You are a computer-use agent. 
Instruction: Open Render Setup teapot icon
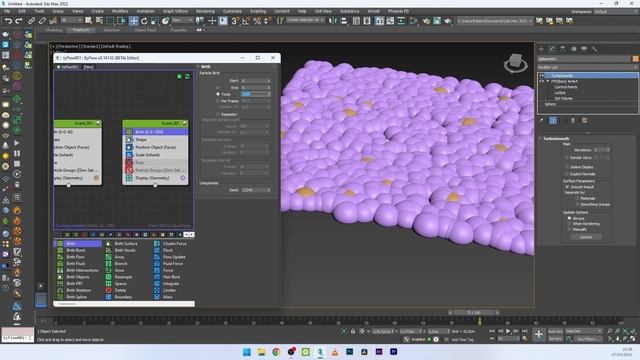tap(427, 20)
